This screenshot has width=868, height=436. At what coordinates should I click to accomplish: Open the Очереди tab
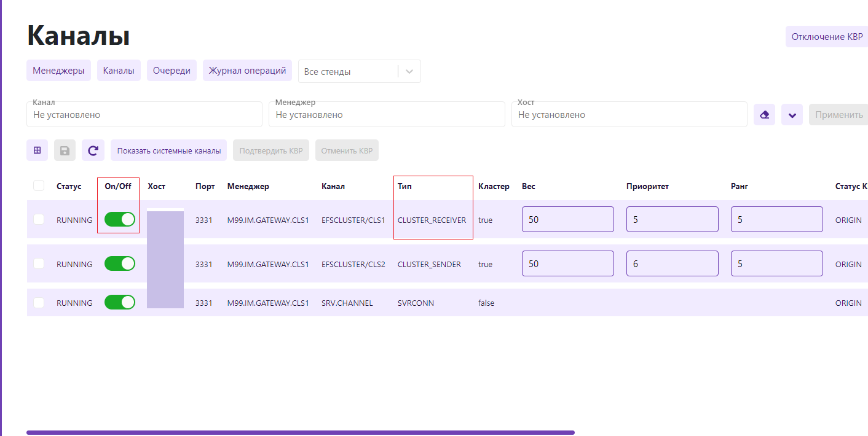click(x=172, y=71)
